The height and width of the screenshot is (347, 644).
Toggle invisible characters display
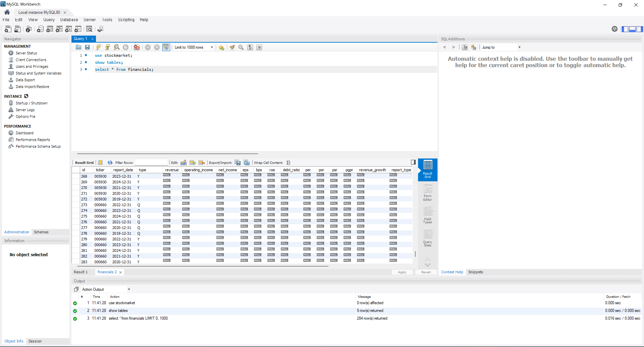tap(250, 47)
